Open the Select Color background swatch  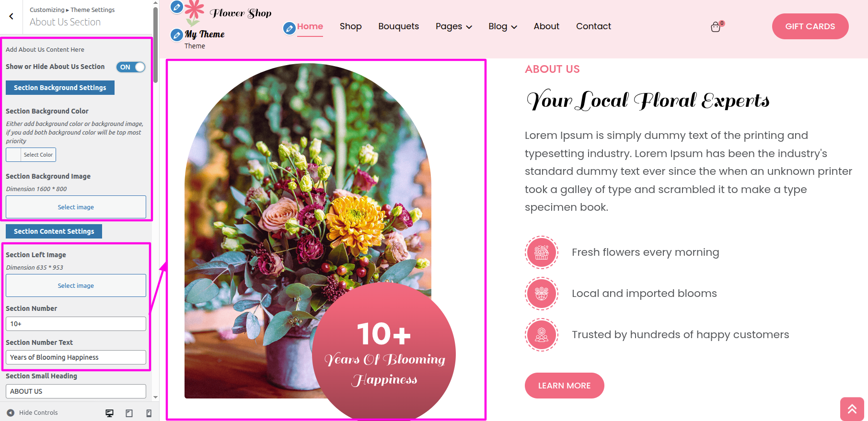tap(31, 155)
